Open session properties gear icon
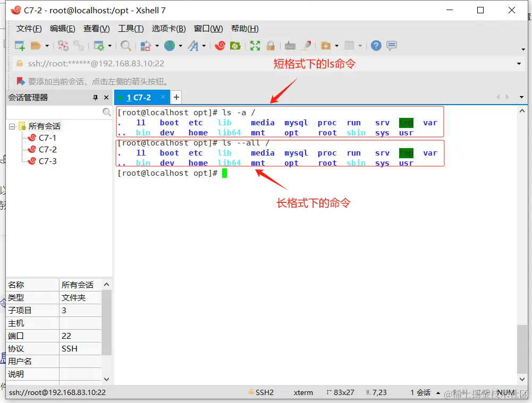Image resolution: width=532 pixels, height=403 pixels. tap(99, 46)
